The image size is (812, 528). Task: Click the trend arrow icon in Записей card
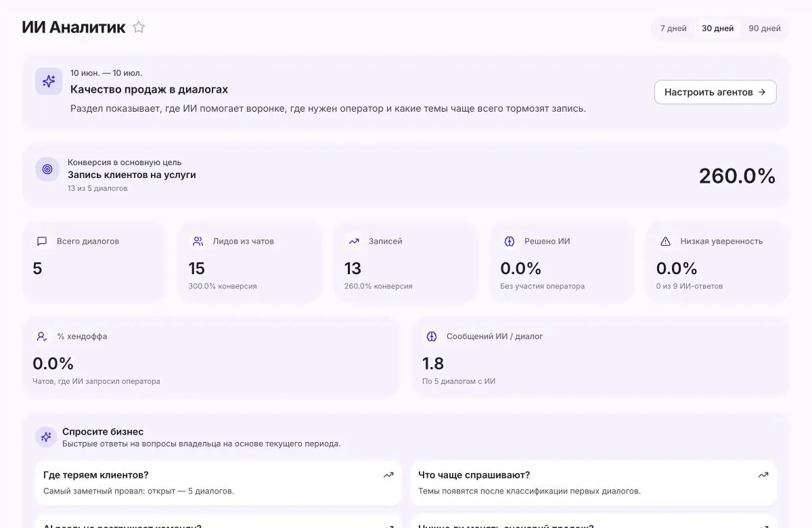point(354,241)
